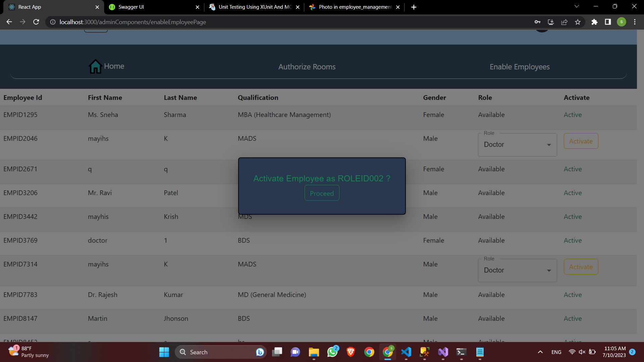Open new browser tab with plus
This screenshot has height=362, width=644.
[x=414, y=7]
